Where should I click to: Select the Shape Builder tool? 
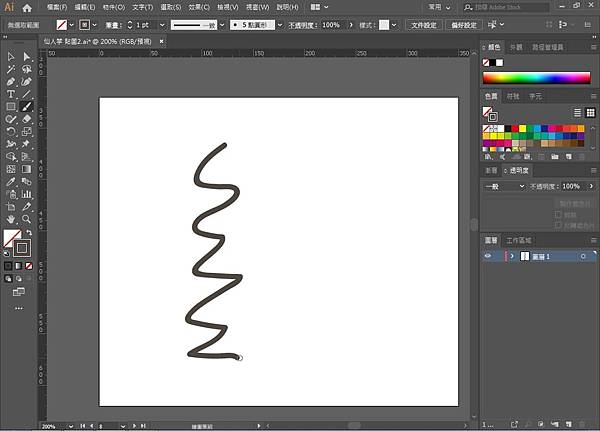click(11, 157)
